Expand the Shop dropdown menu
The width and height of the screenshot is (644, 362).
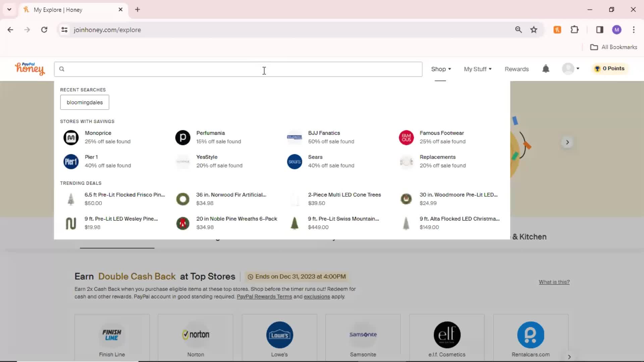pos(441,69)
